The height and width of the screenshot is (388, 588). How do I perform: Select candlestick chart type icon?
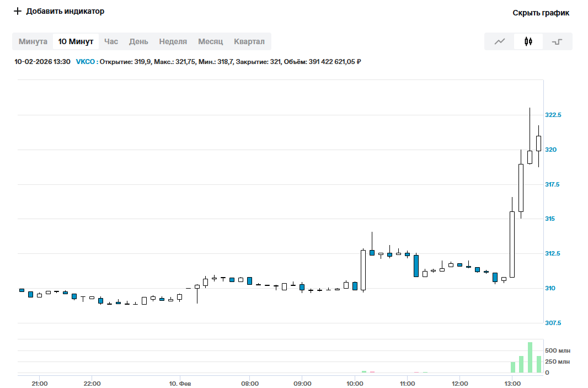tap(528, 41)
